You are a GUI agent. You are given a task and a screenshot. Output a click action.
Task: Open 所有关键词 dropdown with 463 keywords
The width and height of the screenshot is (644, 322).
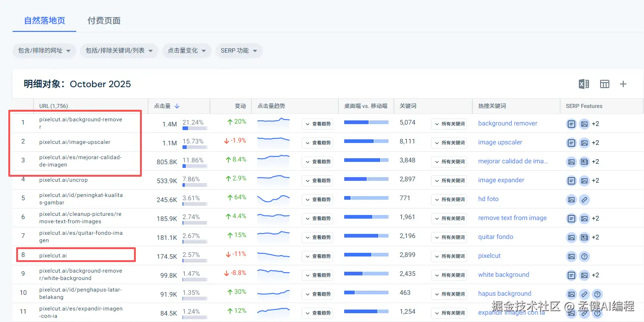click(449, 294)
